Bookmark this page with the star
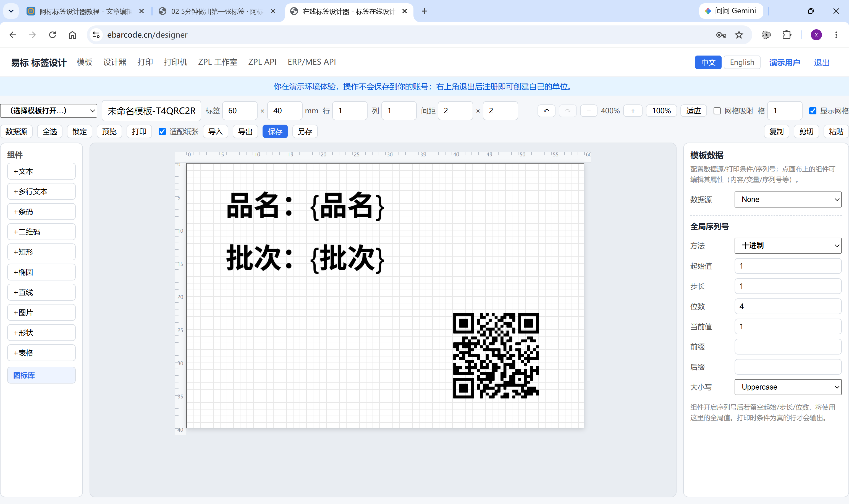The height and width of the screenshot is (504, 849). point(739,35)
